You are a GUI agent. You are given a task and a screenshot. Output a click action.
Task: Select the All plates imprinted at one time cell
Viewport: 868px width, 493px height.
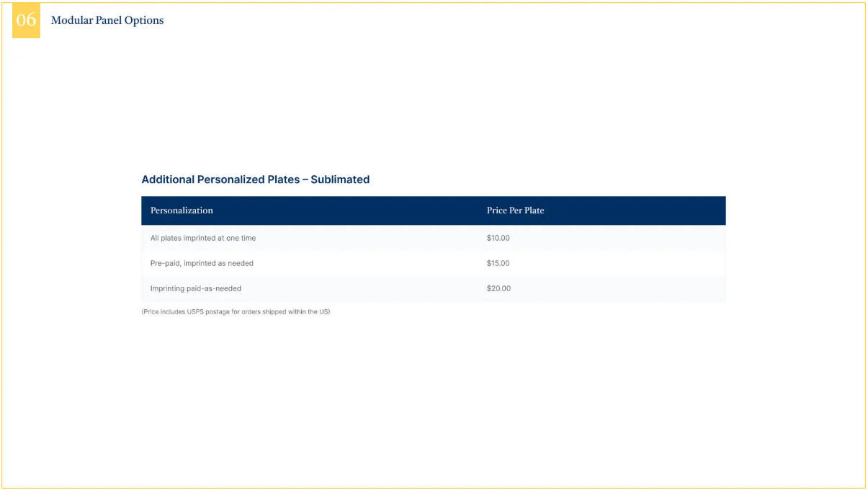click(203, 238)
